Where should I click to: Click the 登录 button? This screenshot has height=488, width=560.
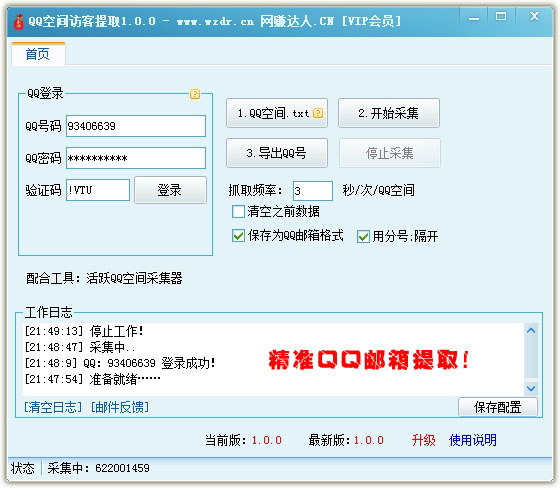tap(170, 190)
